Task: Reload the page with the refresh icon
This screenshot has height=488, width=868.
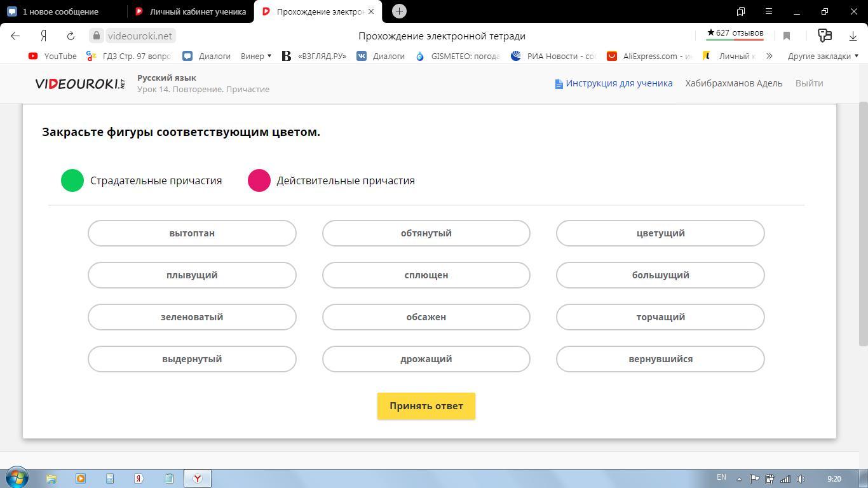Action: click(x=71, y=36)
